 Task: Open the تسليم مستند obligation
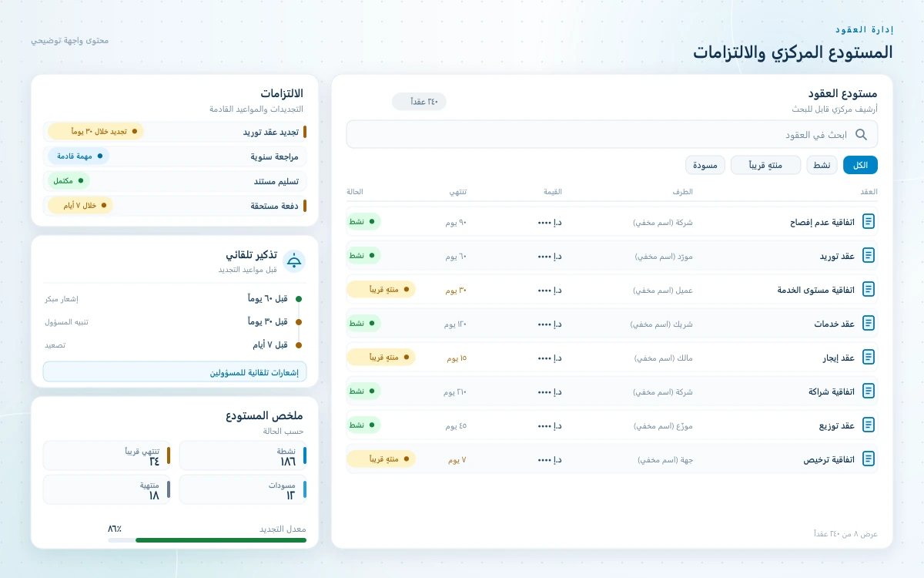(x=175, y=181)
